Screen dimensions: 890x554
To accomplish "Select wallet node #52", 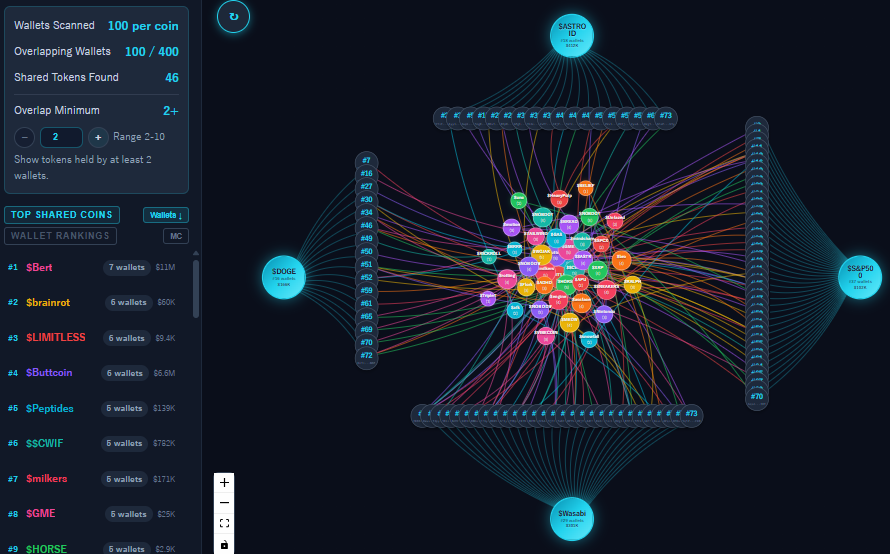I will [x=366, y=278].
